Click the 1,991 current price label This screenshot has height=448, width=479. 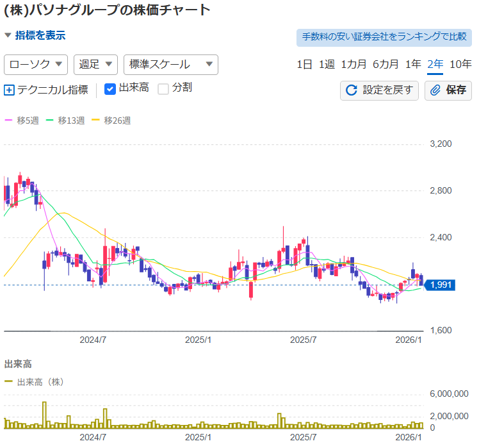tap(441, 285)
